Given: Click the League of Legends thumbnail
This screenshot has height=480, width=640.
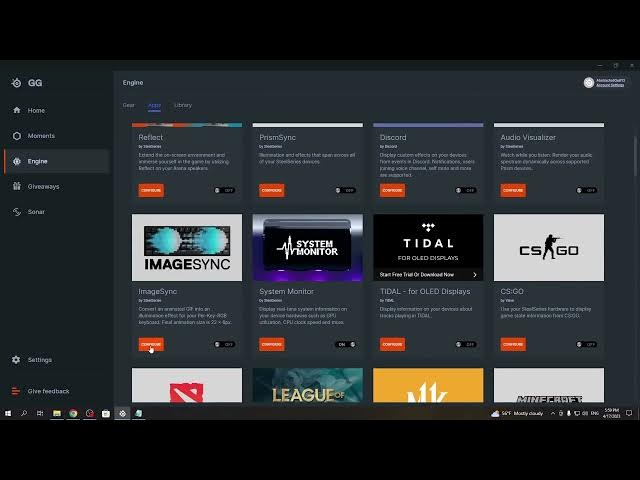Looking at the screenshot, I should tap(308, 385).
